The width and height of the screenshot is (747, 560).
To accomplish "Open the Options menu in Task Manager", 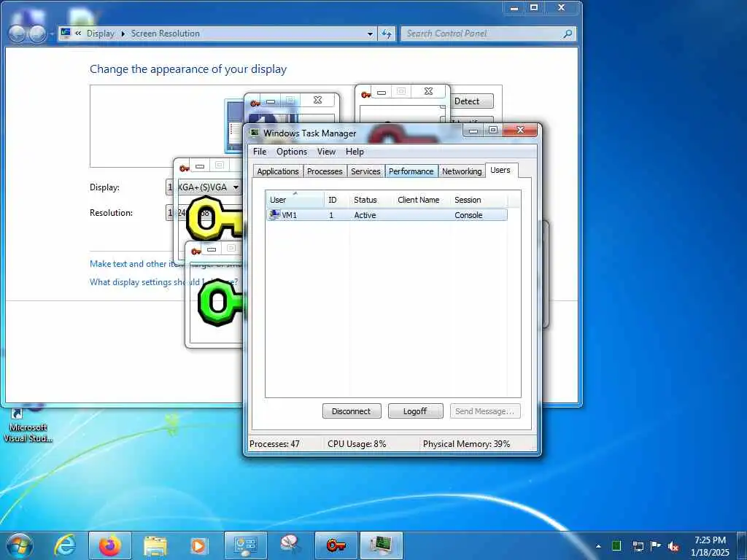I will pyautogui.click(x=292, y=152).
